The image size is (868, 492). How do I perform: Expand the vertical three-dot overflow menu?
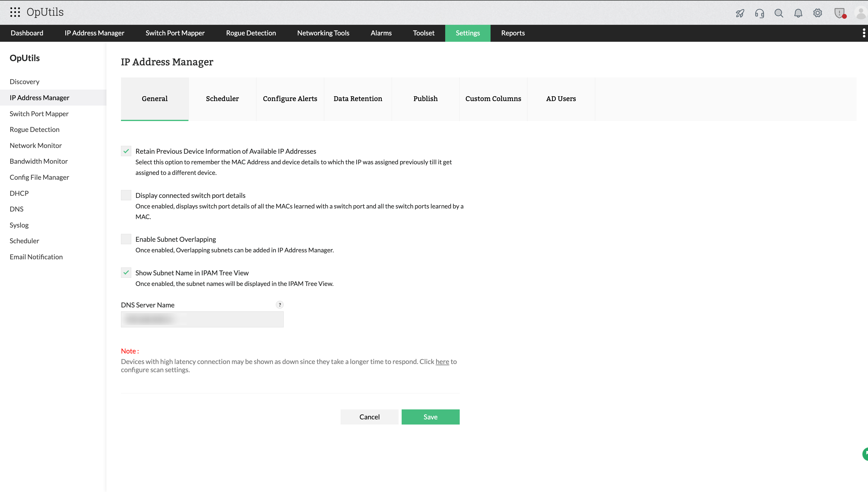863,33
